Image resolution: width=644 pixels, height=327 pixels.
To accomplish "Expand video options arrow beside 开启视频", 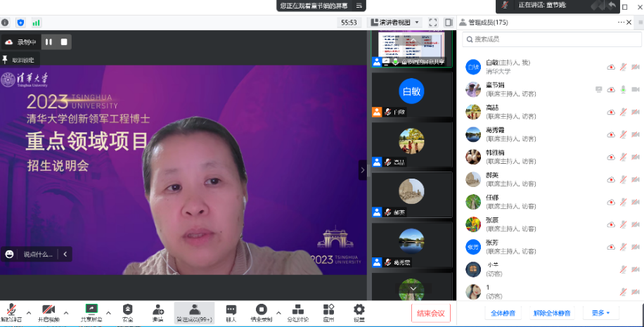I will point(66,313).
